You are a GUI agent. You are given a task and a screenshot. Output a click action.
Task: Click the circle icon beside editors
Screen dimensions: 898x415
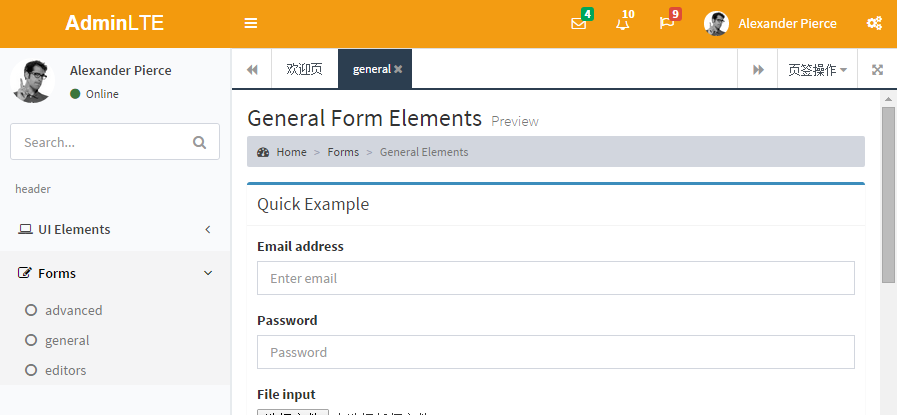31,370
